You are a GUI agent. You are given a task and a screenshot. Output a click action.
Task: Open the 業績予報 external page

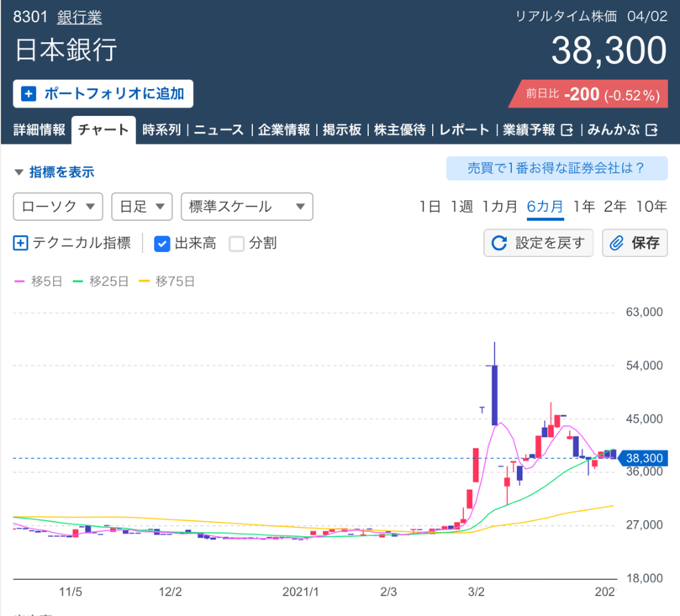[538, 129]
